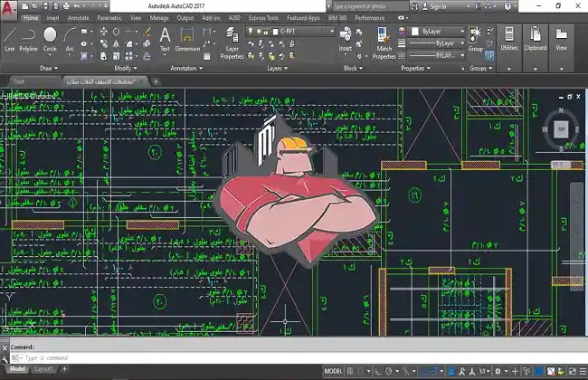588x380 pixels.
Task: Open the ByLayer object color dropdown
Action: point(438,32)
